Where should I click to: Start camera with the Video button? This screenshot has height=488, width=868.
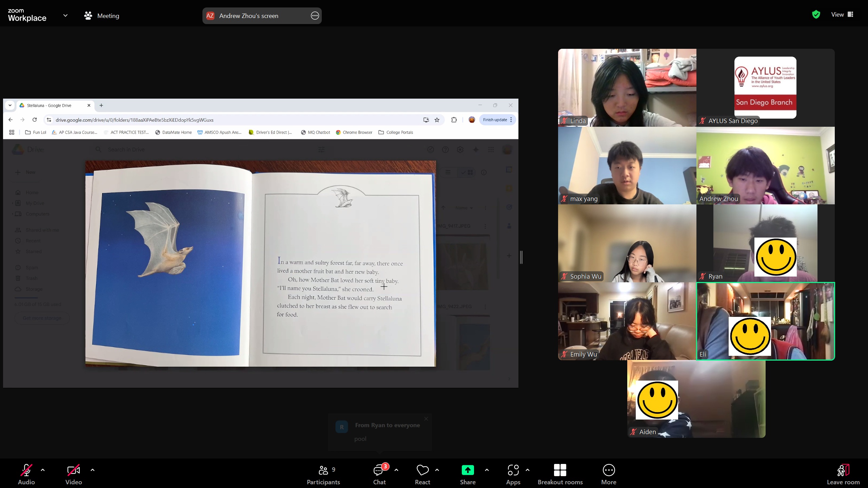tap(74, 474)
